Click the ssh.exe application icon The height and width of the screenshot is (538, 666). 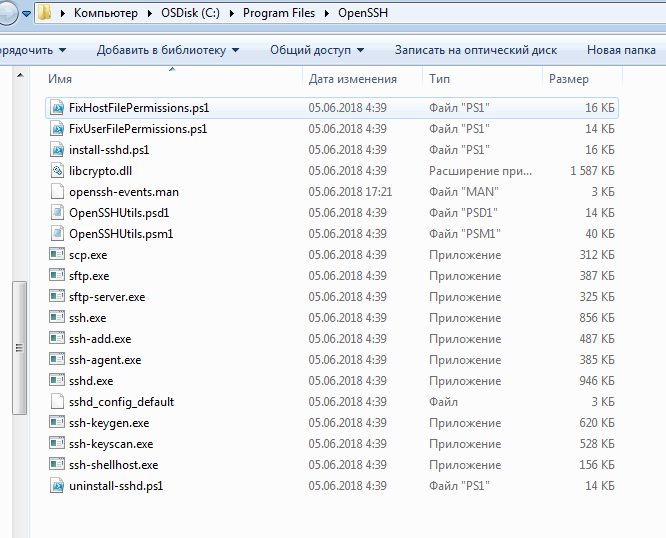tap(57, 318)
